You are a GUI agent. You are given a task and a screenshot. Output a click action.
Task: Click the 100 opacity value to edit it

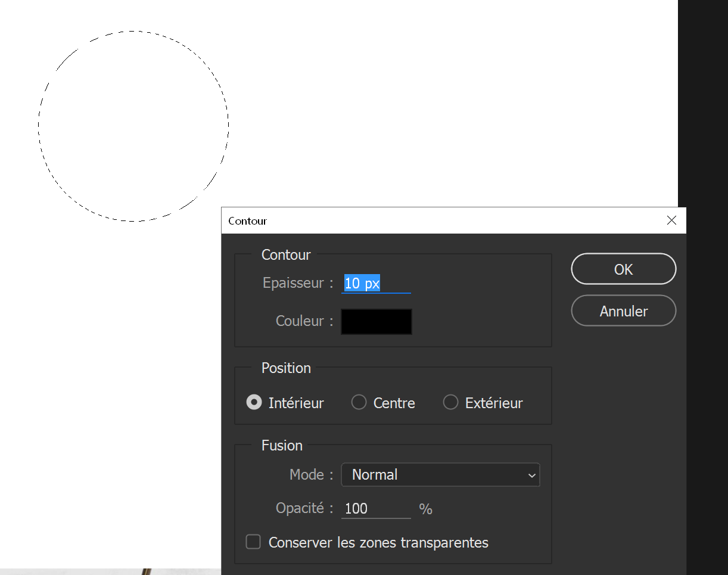coord(355,508)
